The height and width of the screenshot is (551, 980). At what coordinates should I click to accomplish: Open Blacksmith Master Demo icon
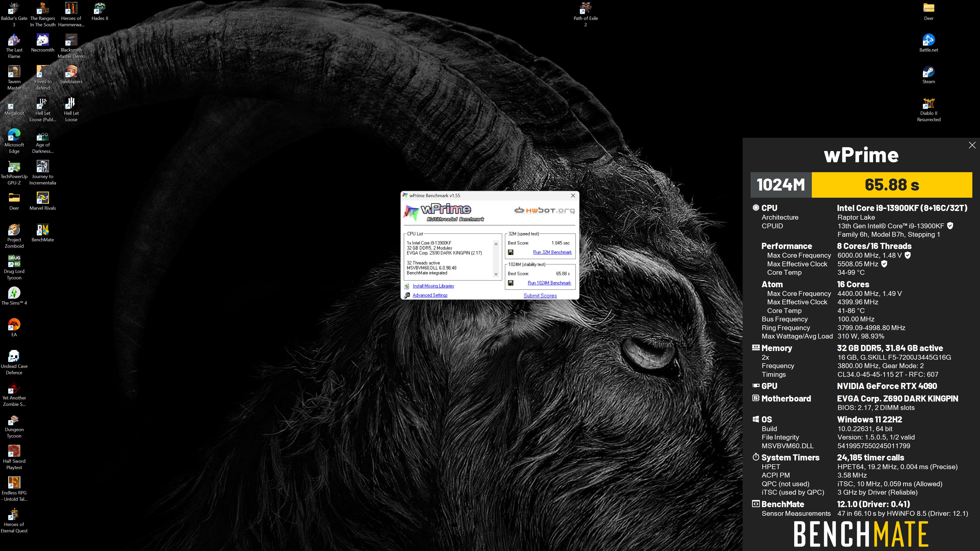point(71,46)
